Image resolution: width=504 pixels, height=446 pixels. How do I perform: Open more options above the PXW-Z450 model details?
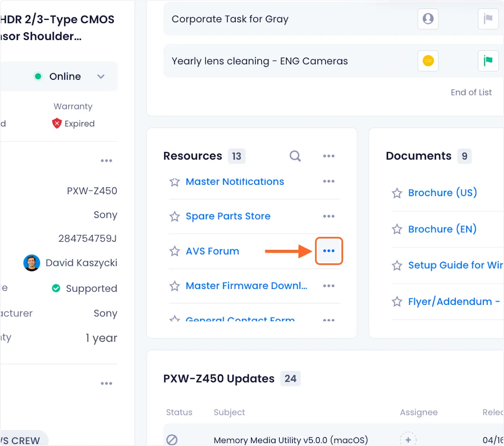(x=106, y=161)
